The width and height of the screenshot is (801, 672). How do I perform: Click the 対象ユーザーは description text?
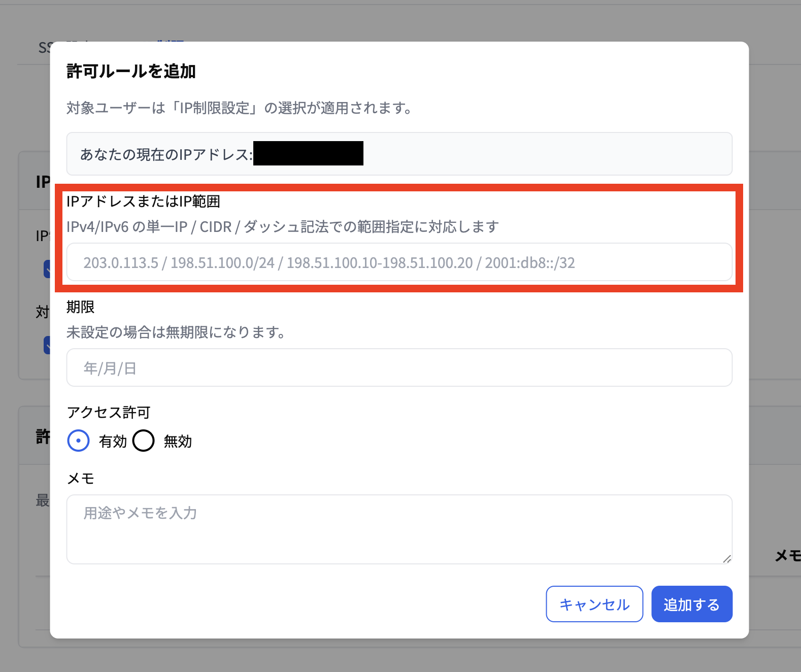(x=239, y=108)
